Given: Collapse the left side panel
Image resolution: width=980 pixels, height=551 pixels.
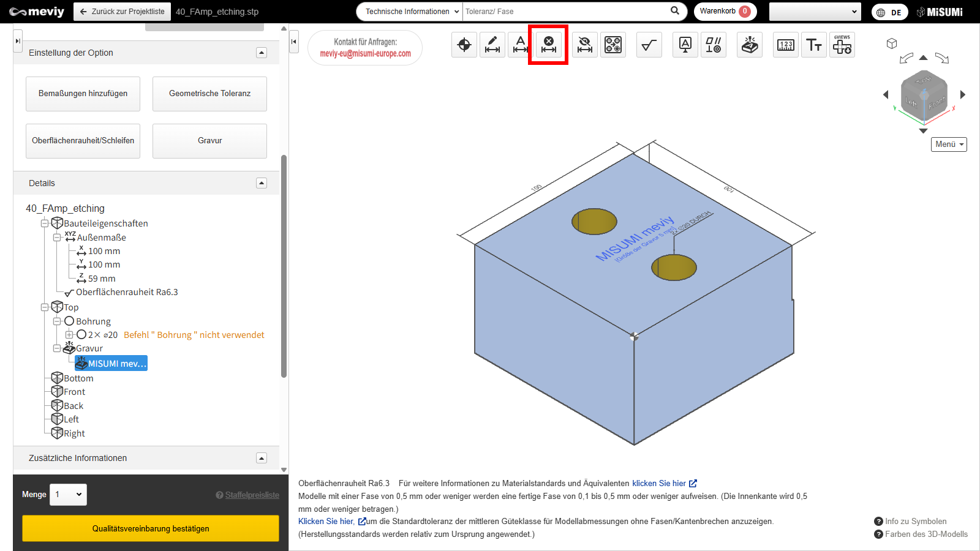Looking at the screenshot, I should pos(294,42).
